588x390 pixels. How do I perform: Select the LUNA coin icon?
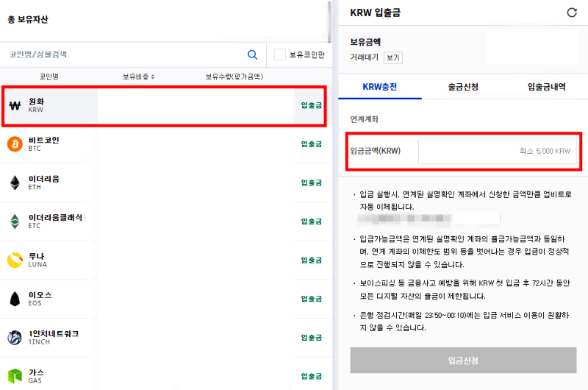pyautogui.click(x=15, y=260)
